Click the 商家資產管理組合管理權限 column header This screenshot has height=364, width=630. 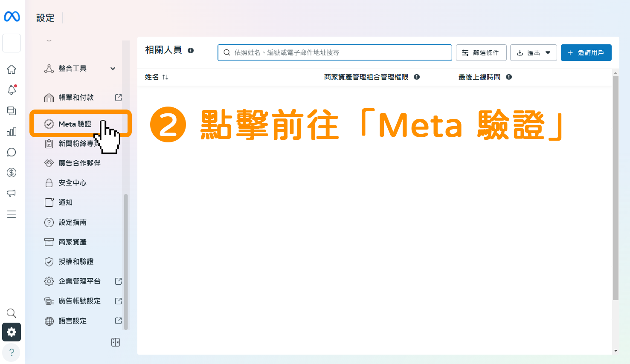tap(366, 77)
